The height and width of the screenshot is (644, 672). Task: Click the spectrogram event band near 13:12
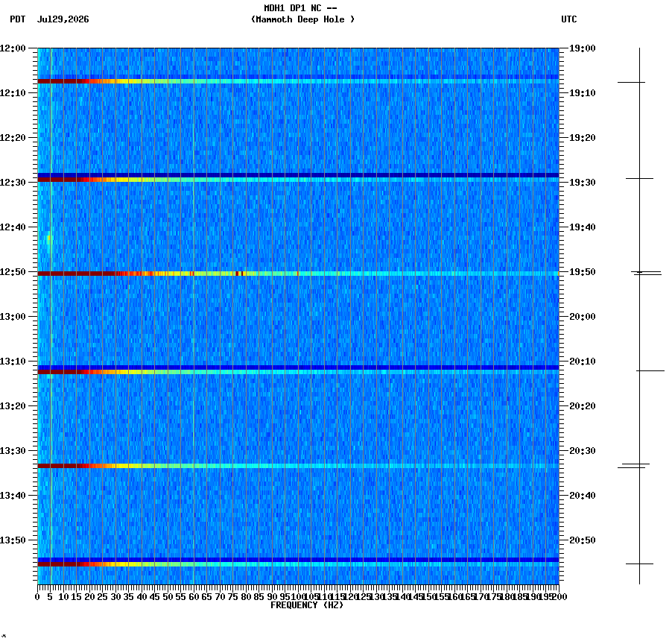coord(298,372)
